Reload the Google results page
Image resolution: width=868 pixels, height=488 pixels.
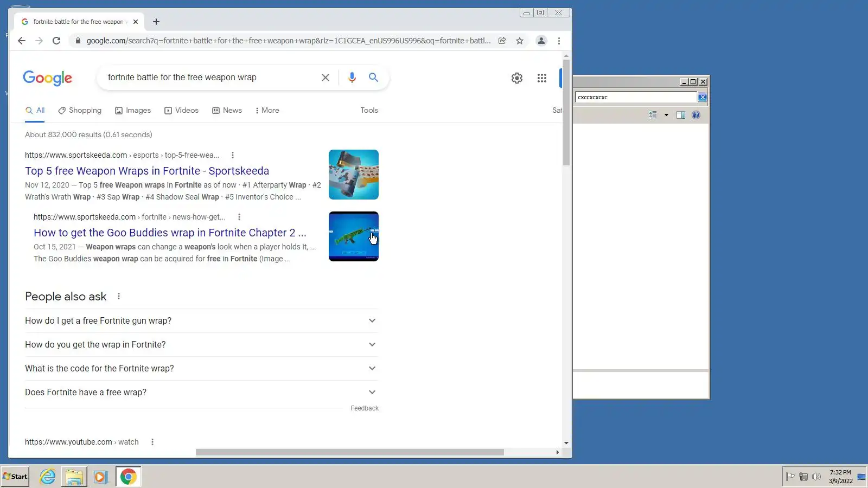(x=56, y=41)
